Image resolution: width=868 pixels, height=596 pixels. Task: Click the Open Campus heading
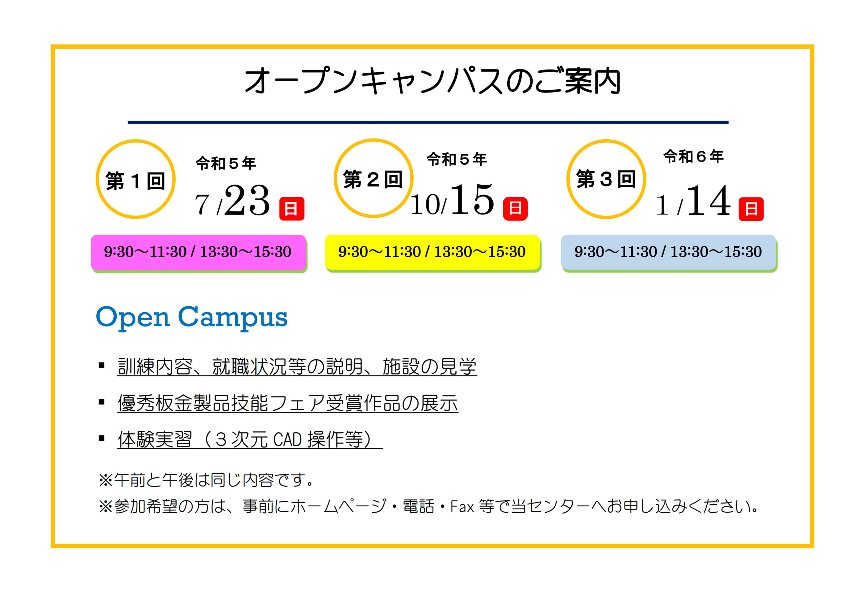point(192,318)
